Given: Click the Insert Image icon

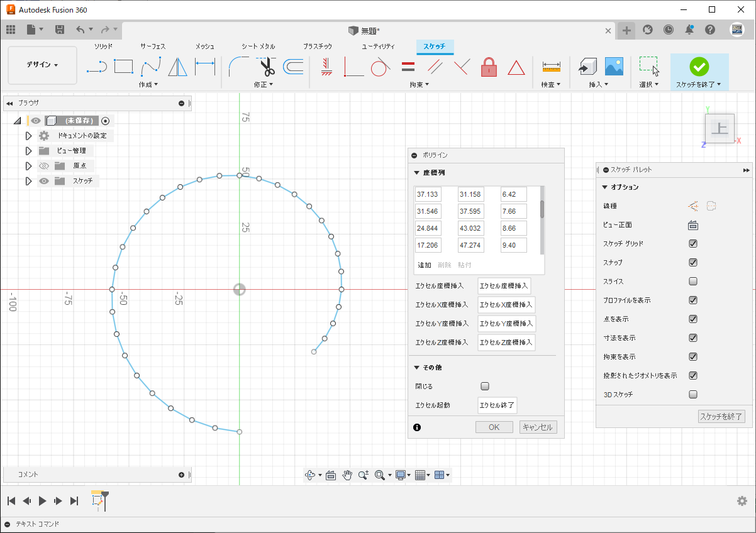Looking at the screenshot, I should [613, 66].
